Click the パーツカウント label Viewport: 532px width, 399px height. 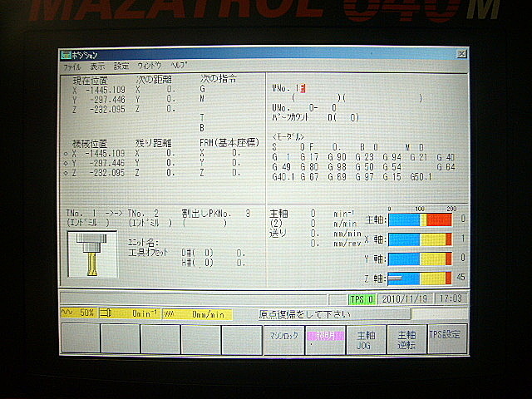290,118
